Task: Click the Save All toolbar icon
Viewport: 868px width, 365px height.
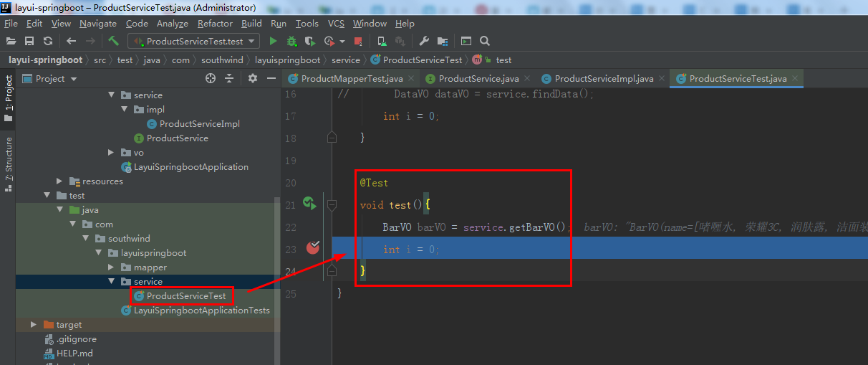Action: tap(29, 41)
